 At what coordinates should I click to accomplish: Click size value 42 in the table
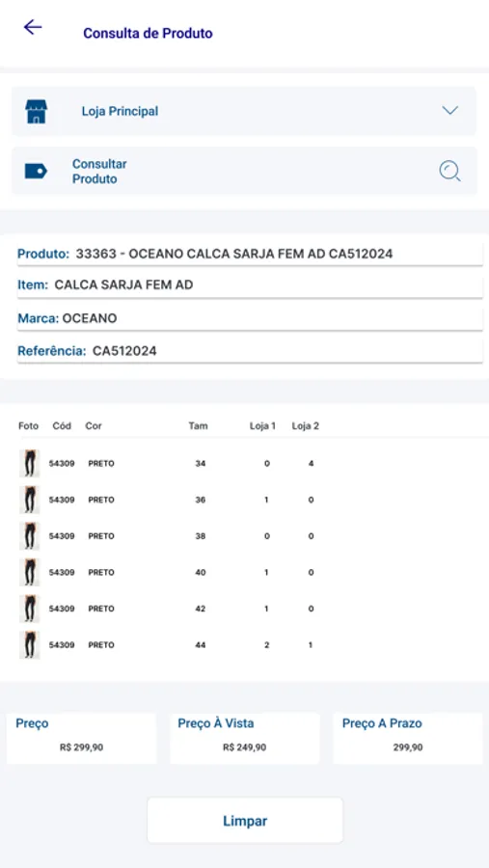pyautogui.click(x=201, y=609)
